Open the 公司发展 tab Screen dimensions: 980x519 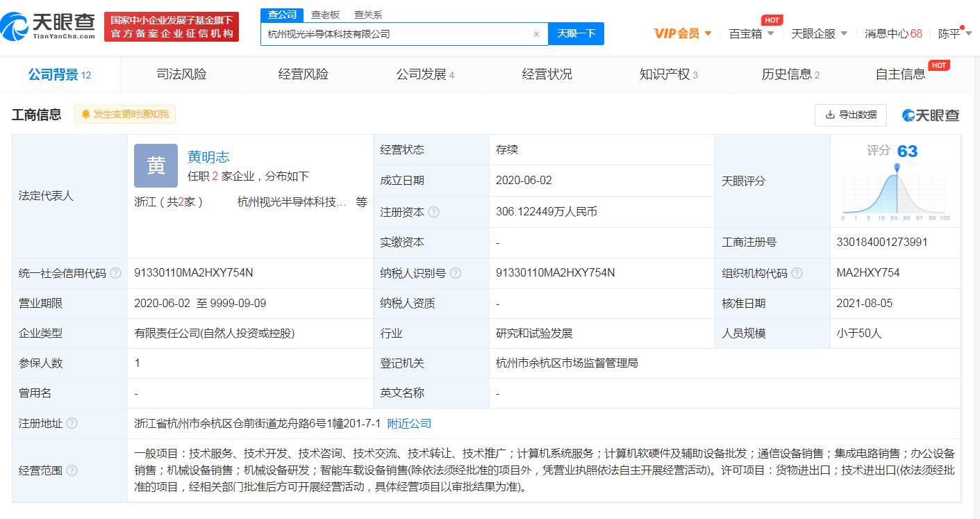tap(425, 74)
